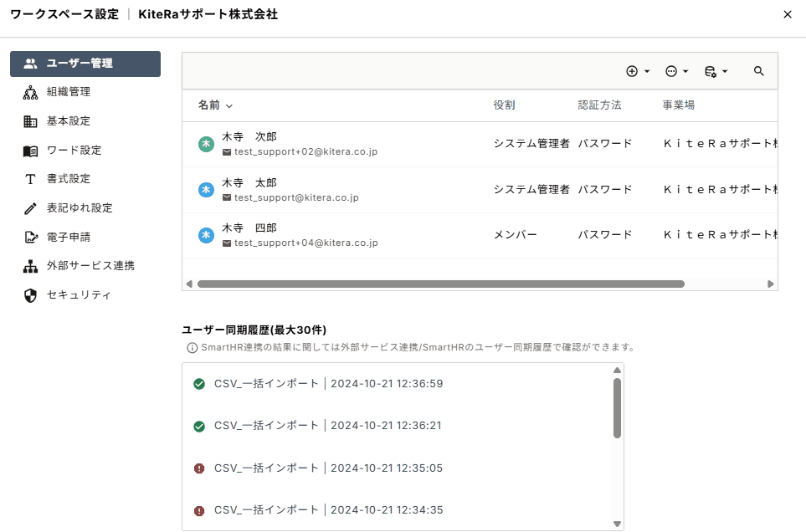Click the sync history scroll up arrow
Viewport: 806px width, 532px height.
[x=618, y=371]
